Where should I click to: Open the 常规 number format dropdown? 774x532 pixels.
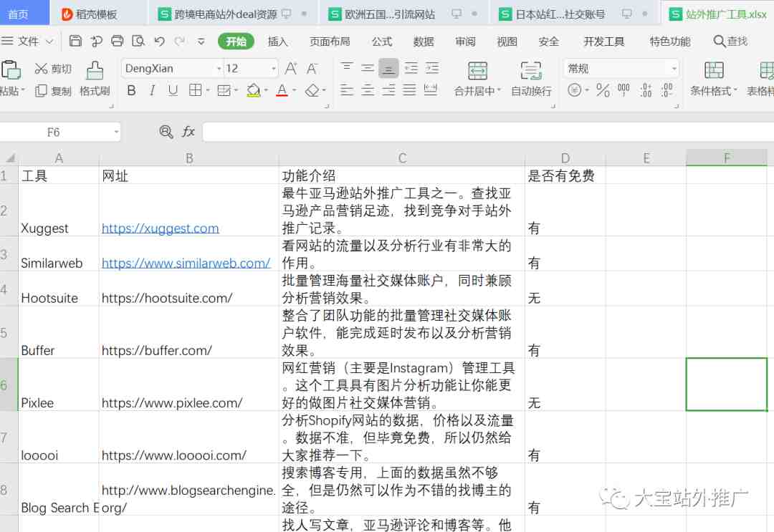[674, 69]
